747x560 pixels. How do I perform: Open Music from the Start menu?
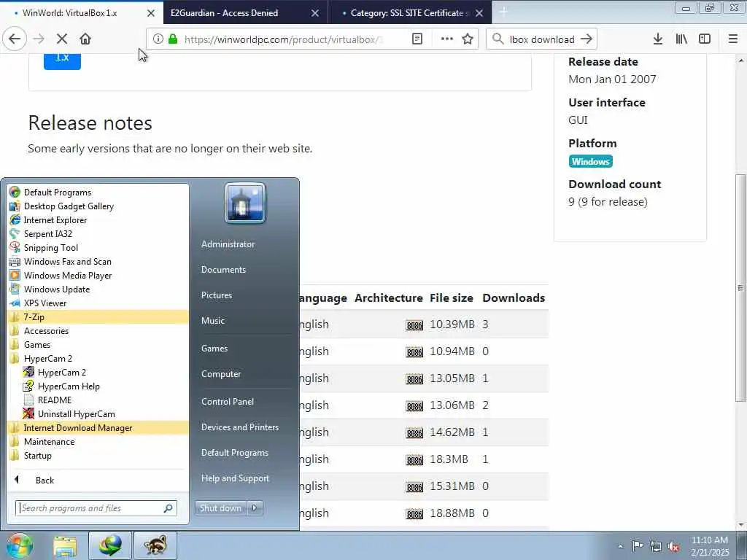(212, 321)
